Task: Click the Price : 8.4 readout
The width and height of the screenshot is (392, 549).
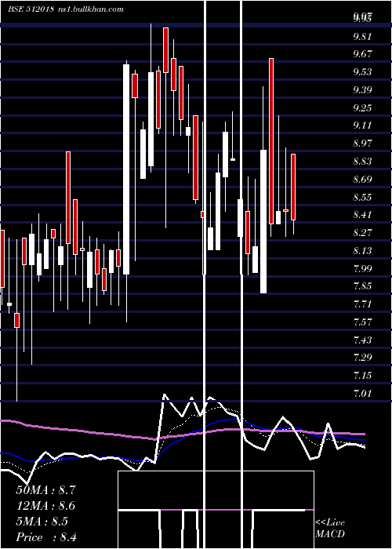Action: click(46, 537)
